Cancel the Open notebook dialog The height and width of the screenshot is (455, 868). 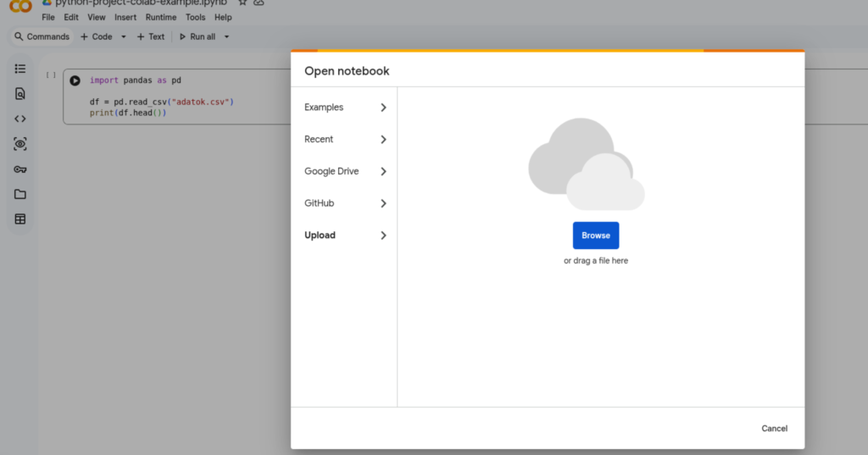pos(774,429)
